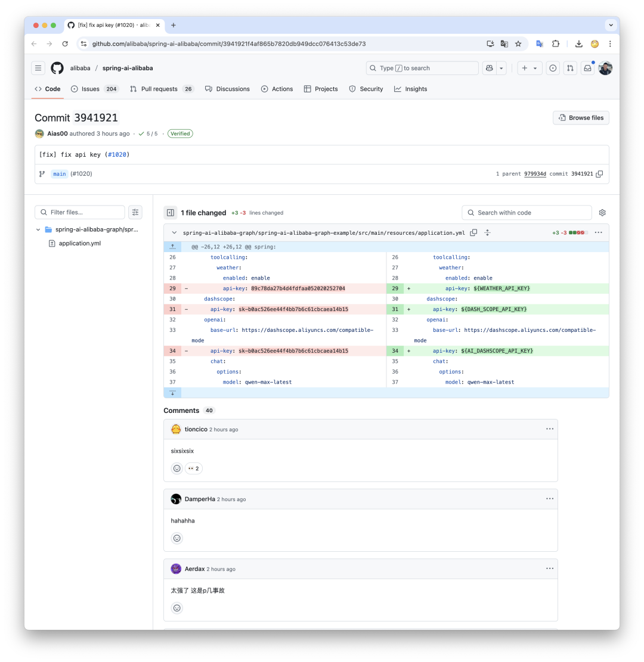Click the diffstat colored blocks indicator
644x662 pixels.
[x=578, y=232]
